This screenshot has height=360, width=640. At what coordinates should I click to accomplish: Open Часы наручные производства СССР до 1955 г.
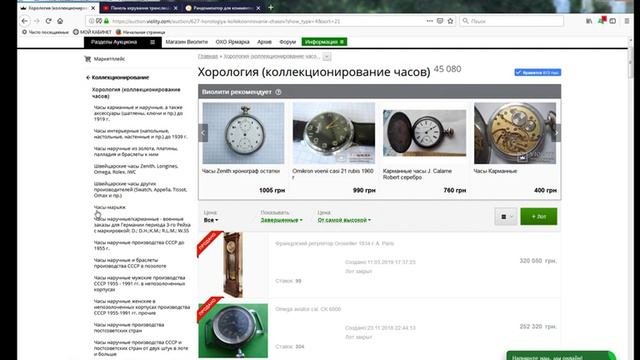(139, 245)
